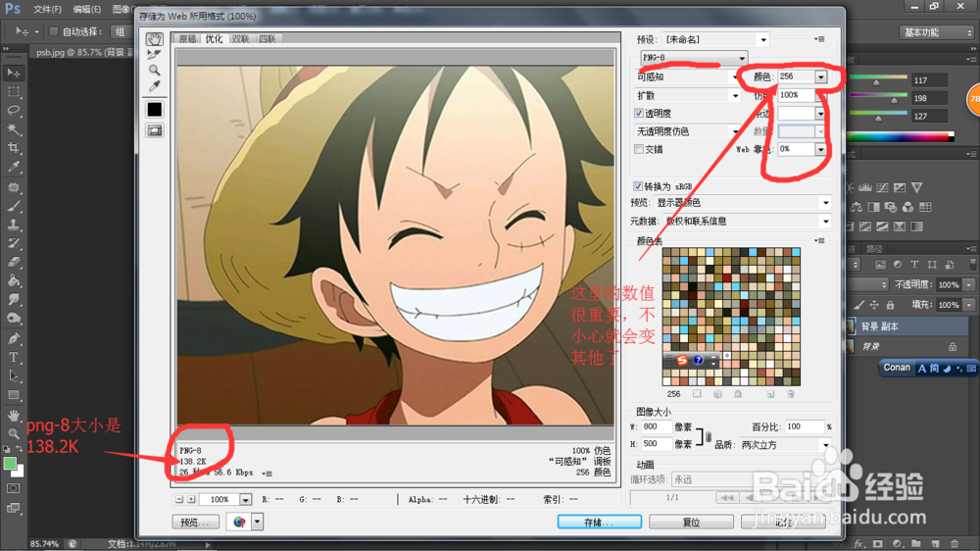This screenshot has height=551, width=980.
Task: Switch to the 四联 (4-Up) tab
Action: coord(268,39)
